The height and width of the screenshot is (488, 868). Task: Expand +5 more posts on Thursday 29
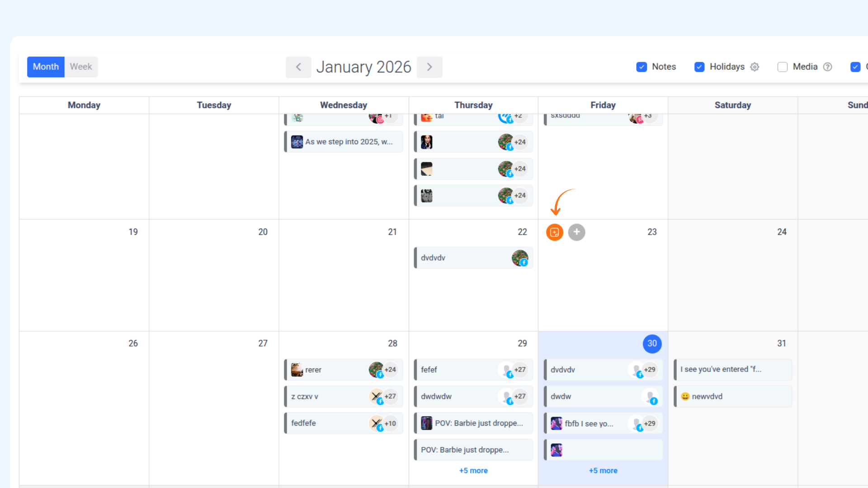473,470
